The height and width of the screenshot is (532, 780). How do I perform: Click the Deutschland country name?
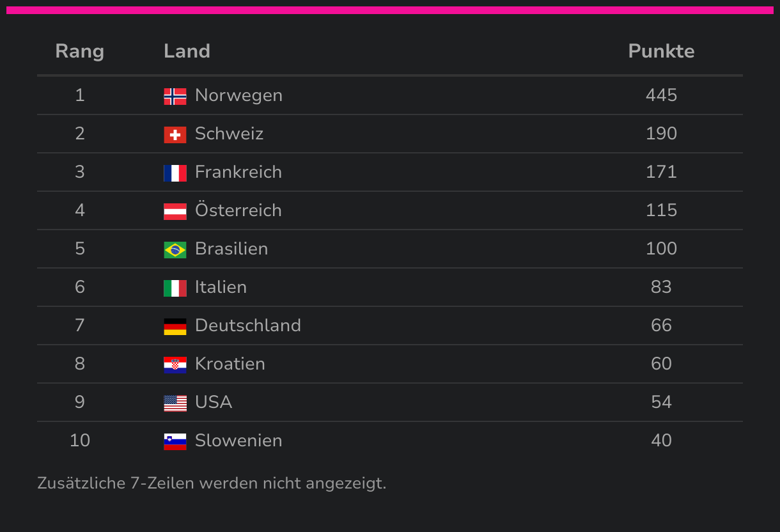pyautogui.click(x=247, y=325)
